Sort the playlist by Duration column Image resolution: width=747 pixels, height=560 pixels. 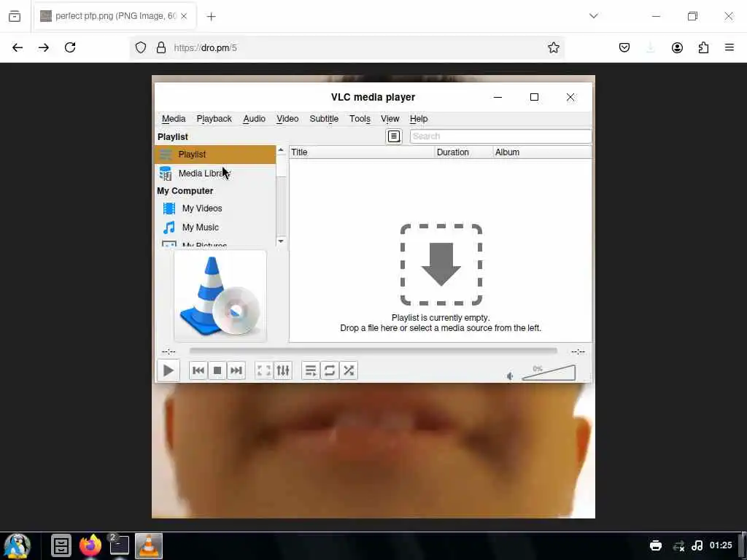click(x=464, y=152)
